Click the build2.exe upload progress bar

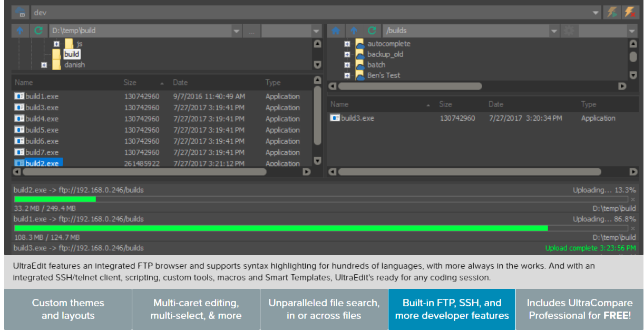tap(321, 199)
